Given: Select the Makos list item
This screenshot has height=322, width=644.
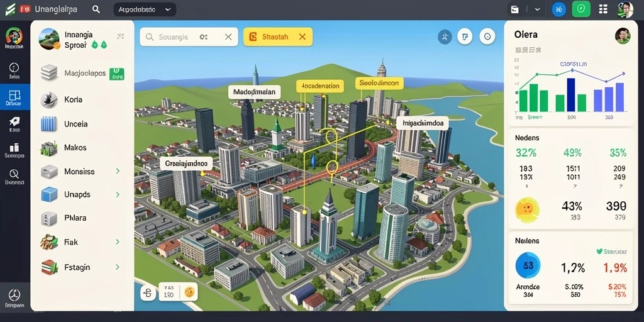Looking at the screenshot, I should click(82, 147).
